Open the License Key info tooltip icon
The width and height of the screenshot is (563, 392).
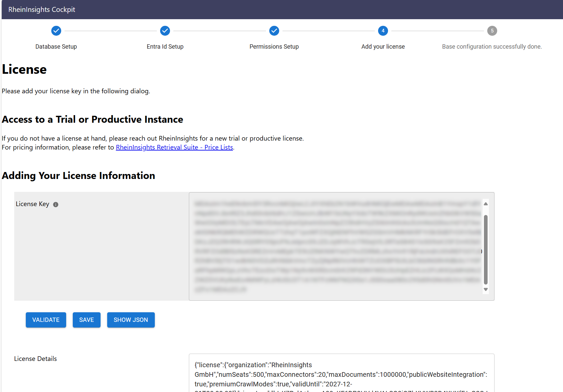pyautogui.click(x=56, y=204)
